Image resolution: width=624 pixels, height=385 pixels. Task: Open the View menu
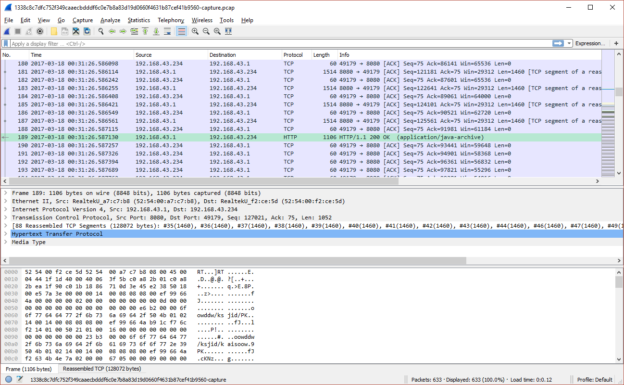(x=44, y=20)
